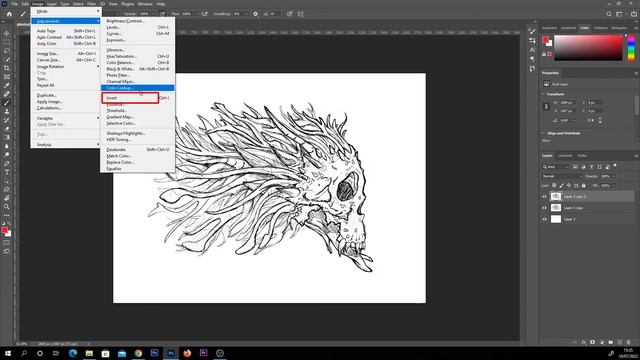Toggle link width and height constraint
Viewport: 640px width, 360px height.
[x=546, y=107]
